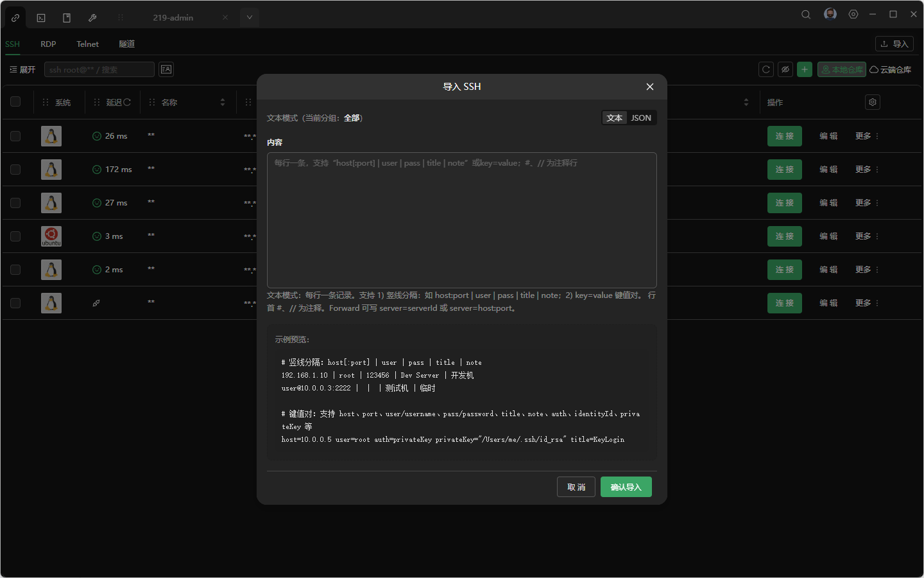Toggle the eye-off icon to hide sensitive info
The height and width of the screenshot is (578, 924).
[x=785, y=69]
